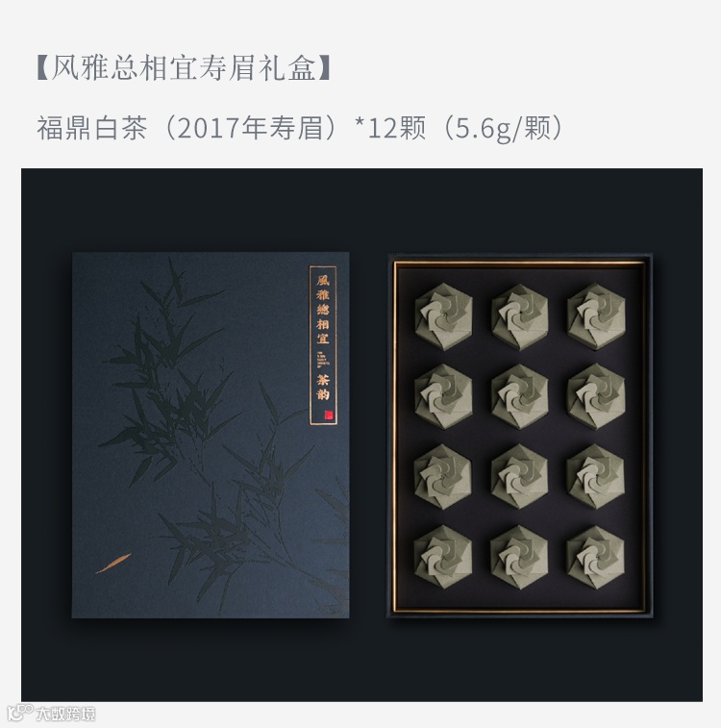Click the 大数跨境 watermark logo
The height and width of the screenshot is (728, 721).
tap(51, 713)
